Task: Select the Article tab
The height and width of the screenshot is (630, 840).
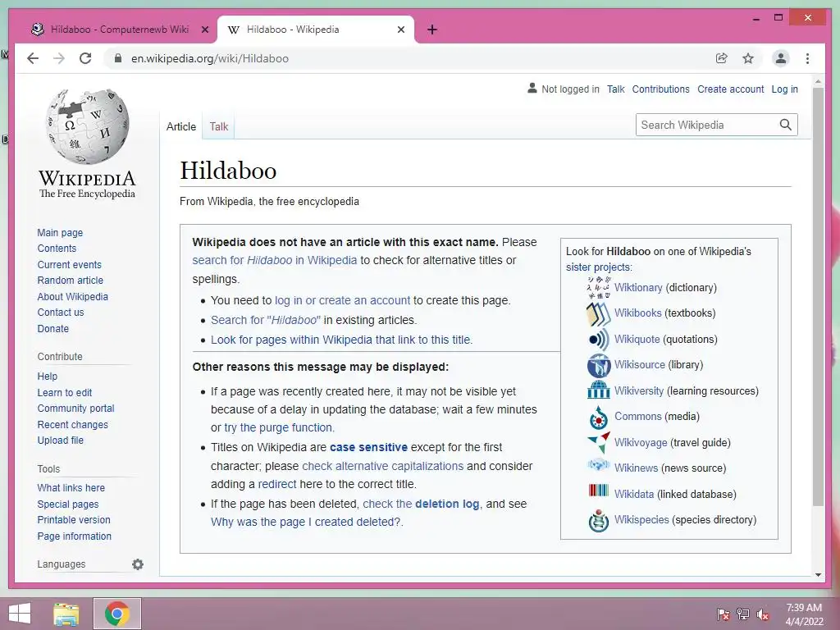Action: pyautogui.click(x=181, y=126)
